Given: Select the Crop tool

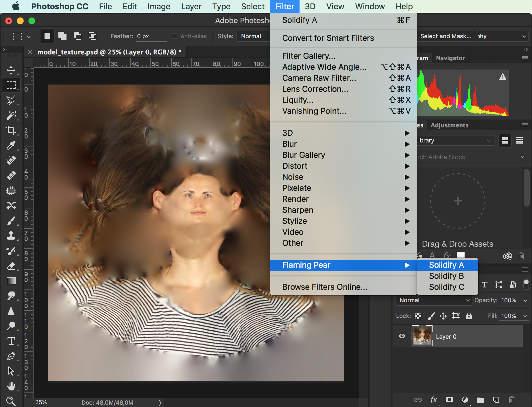Looking at the screenshot, I should tap(11, 130).
